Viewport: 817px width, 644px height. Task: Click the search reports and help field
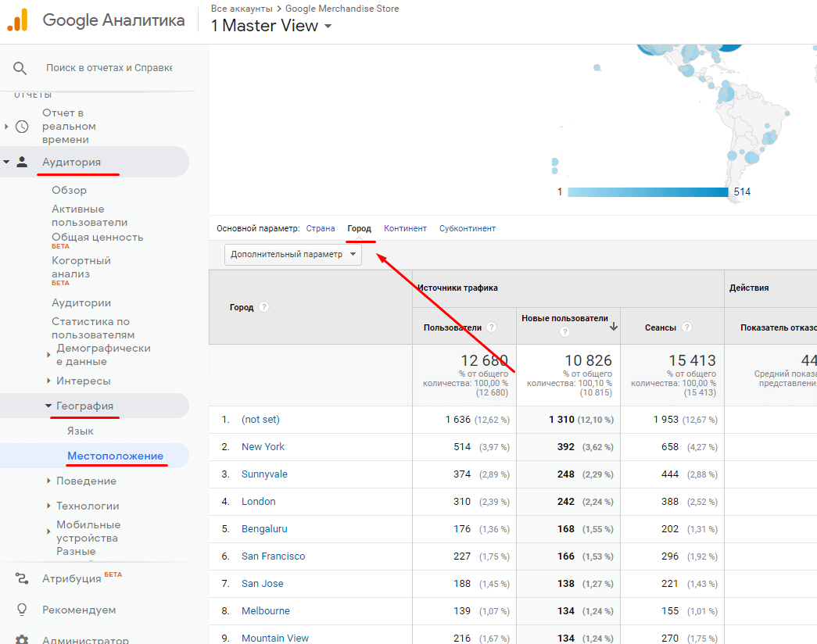(x=109, y=68)
